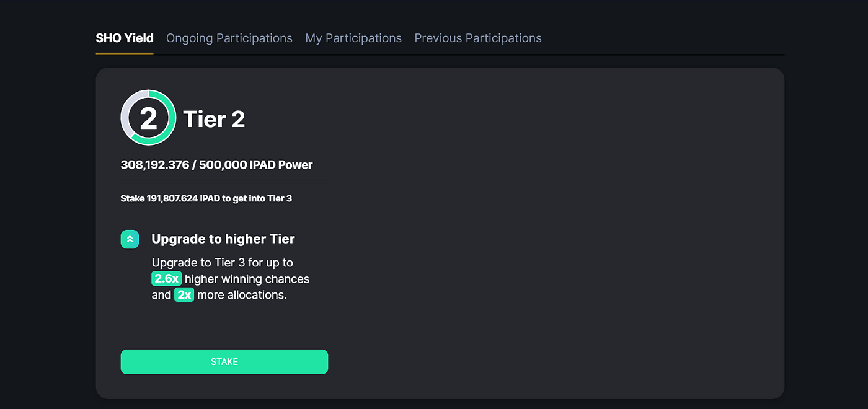Viewport: 868px width, 409px height.
Task: Hit the green STAKE button
Action: click(224, 362)
